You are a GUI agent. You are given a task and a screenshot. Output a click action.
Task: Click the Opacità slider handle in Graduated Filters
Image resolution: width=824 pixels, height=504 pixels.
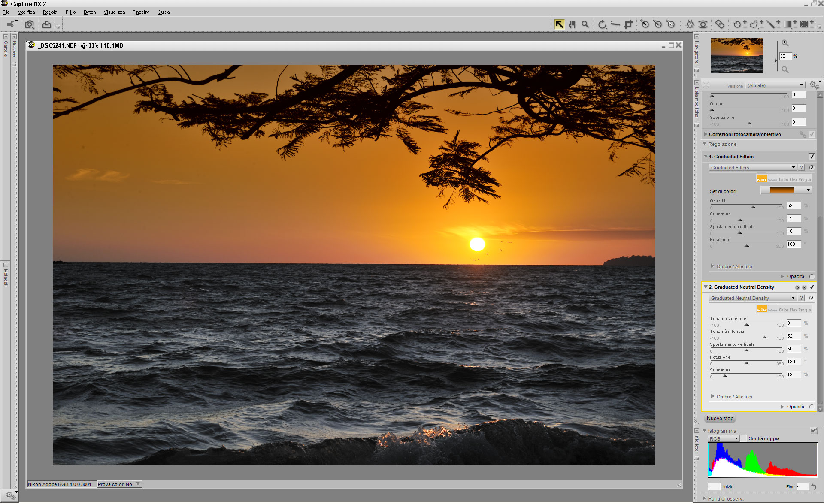point(753,207)
